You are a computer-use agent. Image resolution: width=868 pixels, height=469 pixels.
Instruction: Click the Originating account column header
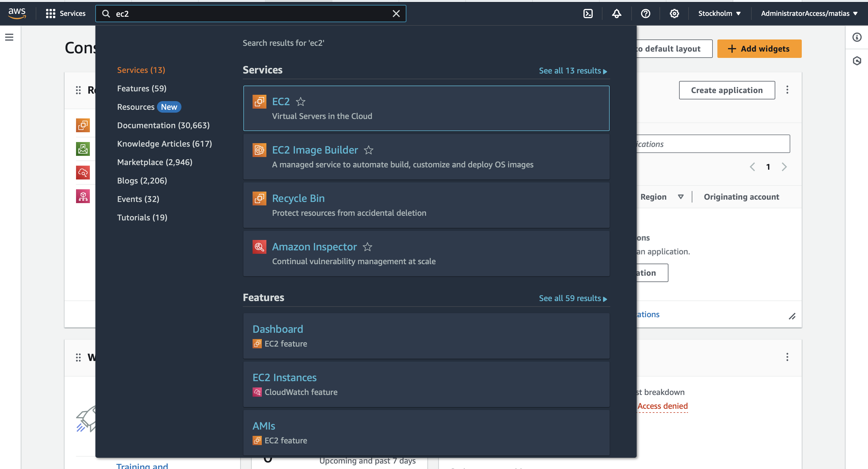(741, 197)
